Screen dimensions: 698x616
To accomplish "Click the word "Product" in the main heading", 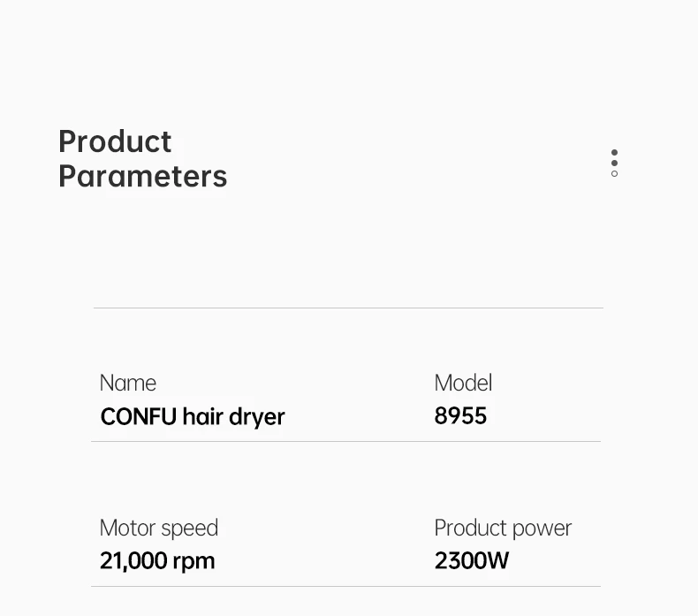I will coord(115,141).
